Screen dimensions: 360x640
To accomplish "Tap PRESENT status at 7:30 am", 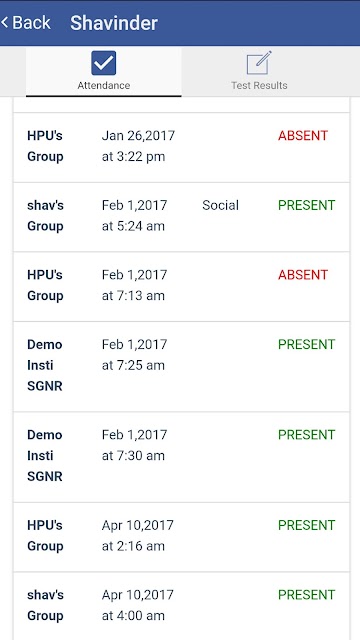I will coord(307,435).
